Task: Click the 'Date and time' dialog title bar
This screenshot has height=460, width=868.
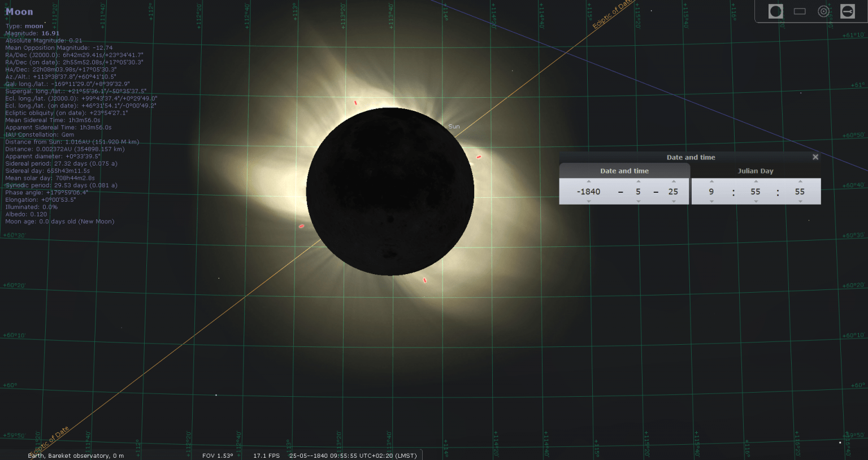Action: 691,157
